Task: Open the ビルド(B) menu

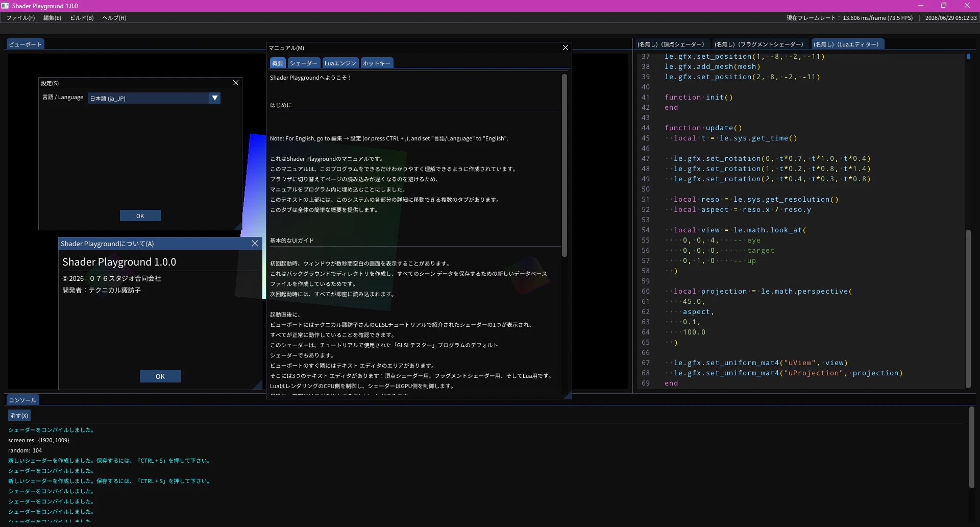Action: coord(82,18)
